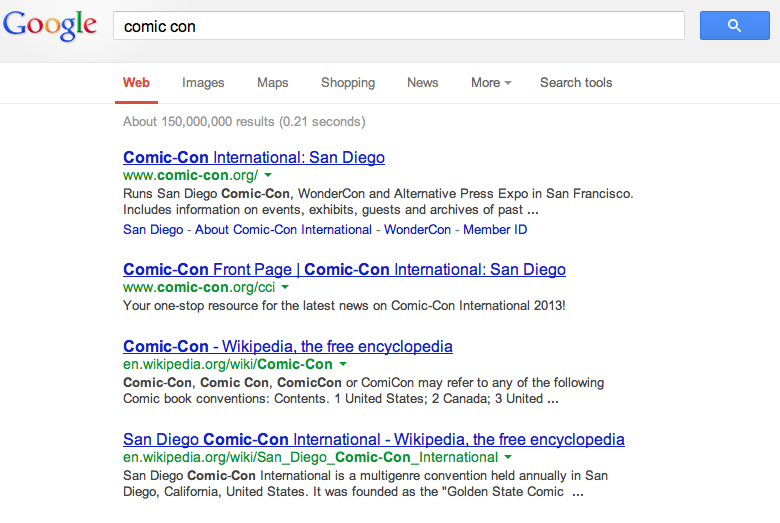Screen dimensions: 780x523
Task: Expand arrow next to www.comic-con.org/ URL
Action: point(268,175)
